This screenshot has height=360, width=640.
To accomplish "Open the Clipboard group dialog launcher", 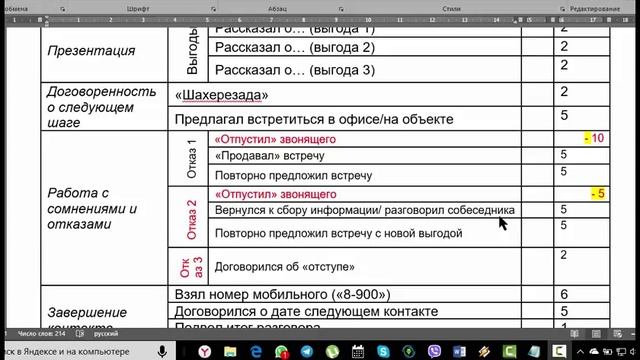I will coord(62,9).
